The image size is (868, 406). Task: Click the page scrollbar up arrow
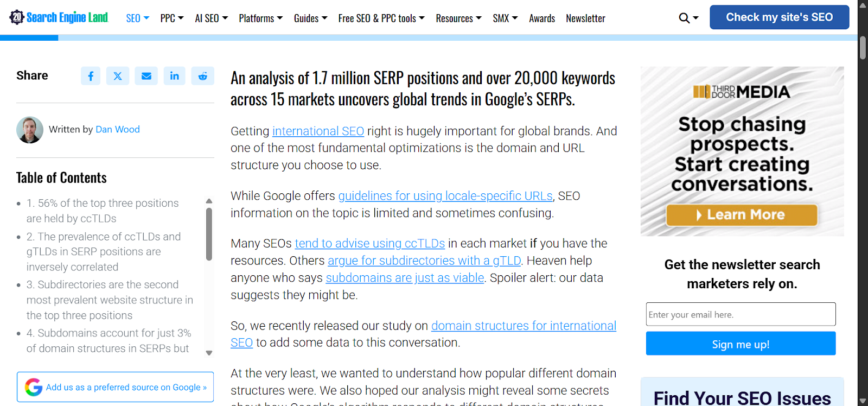point(863,4)
